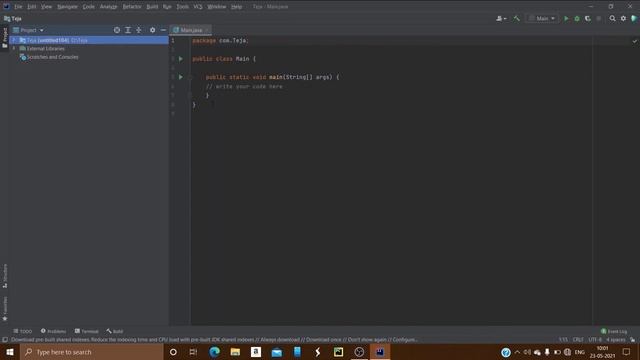The image size is (640, 360).
Task: Click the line:column position indicator
Action: tap(563, 340)
